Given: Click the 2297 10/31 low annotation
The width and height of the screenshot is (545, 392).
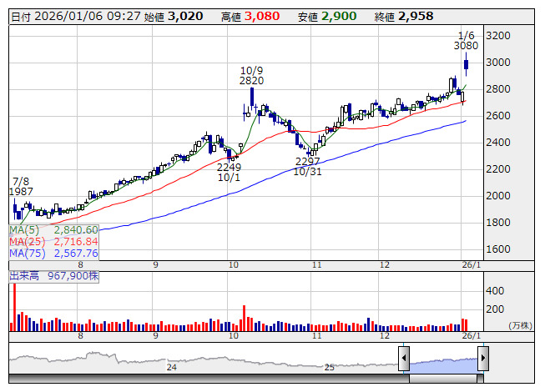Looking at the screenshot, I should click(x=307, y=165).
